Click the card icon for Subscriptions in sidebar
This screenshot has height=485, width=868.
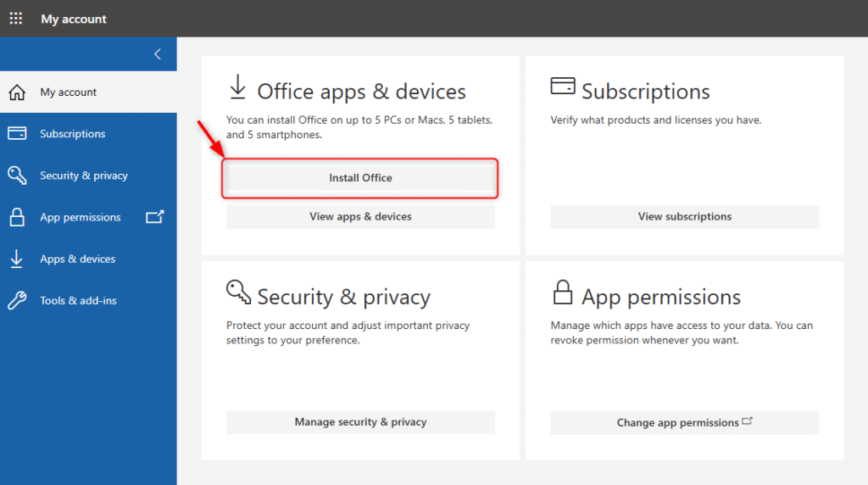[x=17, y=133]
